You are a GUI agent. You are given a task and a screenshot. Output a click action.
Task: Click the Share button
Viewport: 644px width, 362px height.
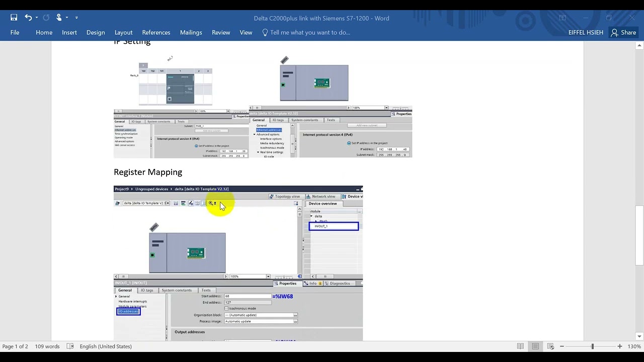click(x=623, y=32)
